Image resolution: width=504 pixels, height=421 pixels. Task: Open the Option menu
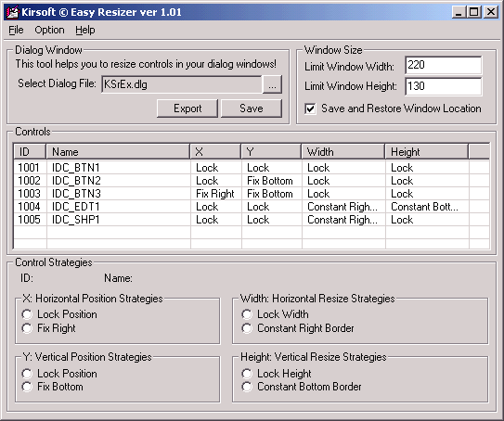(49, 30)
